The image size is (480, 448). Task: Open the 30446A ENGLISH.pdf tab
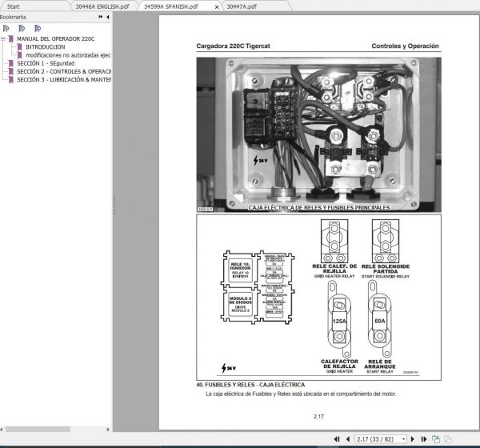(102, 6)
